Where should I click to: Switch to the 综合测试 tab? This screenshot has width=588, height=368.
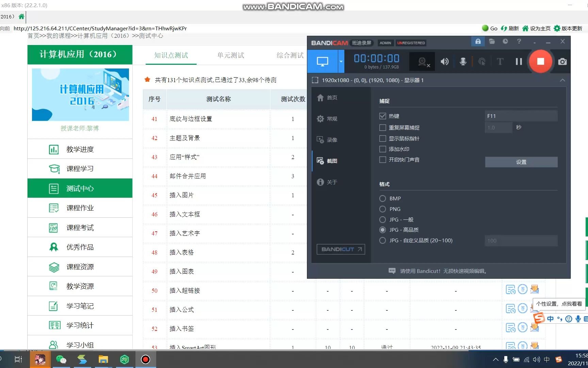[x=290, y=55]
